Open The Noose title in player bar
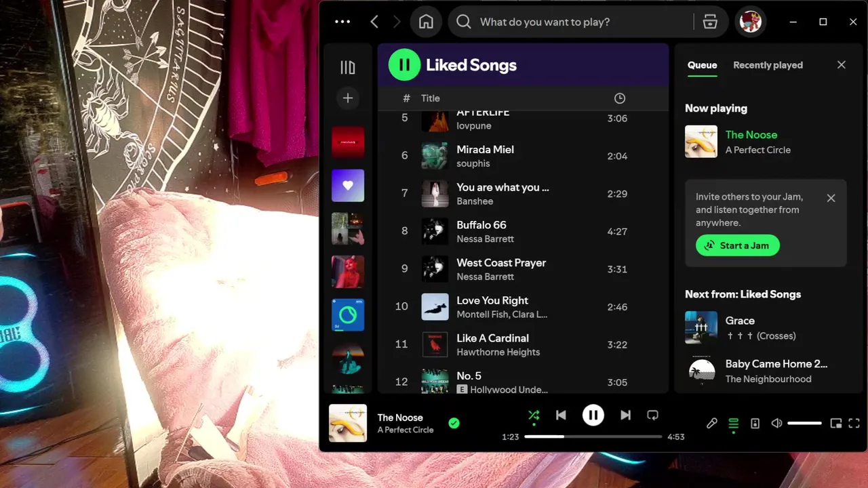 click(400, 418)
